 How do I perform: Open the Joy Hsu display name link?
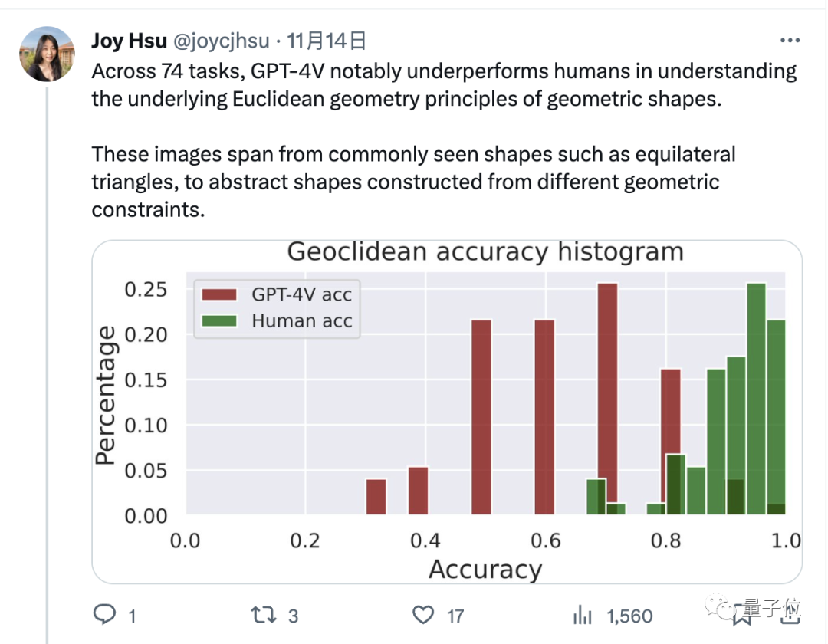[129, 41]
